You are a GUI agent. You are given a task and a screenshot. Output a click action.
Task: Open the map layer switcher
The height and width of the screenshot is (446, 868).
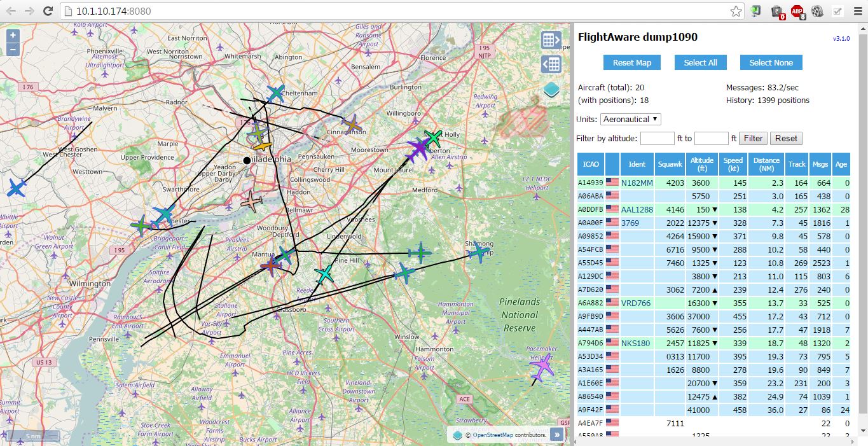pyautogui.click(x=551, y=90)
